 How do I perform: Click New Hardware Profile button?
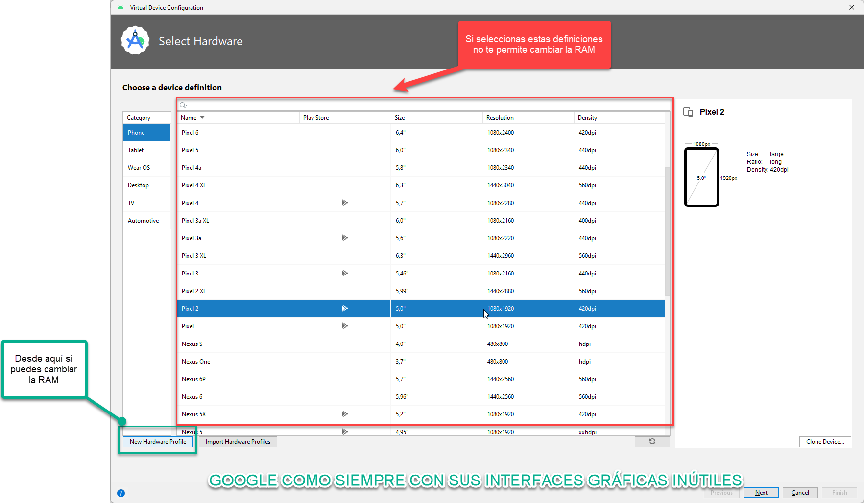coord(158,442)
